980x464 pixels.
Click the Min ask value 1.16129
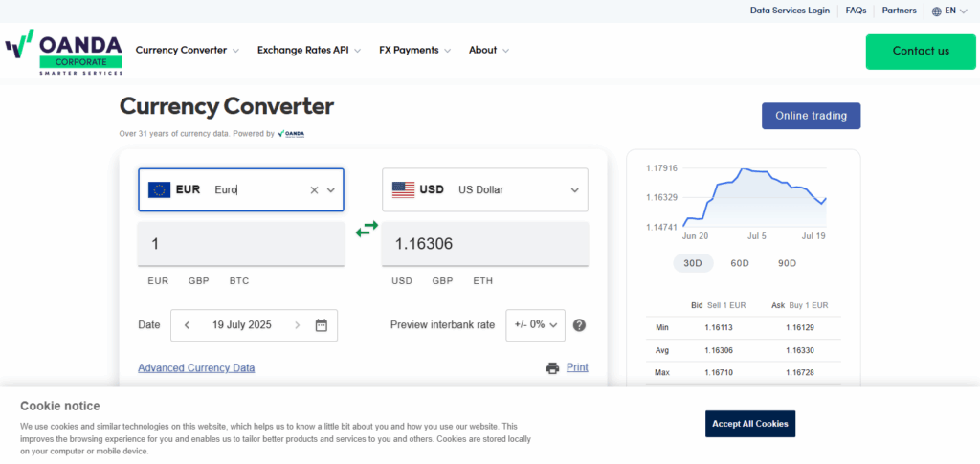click(800, 327)
